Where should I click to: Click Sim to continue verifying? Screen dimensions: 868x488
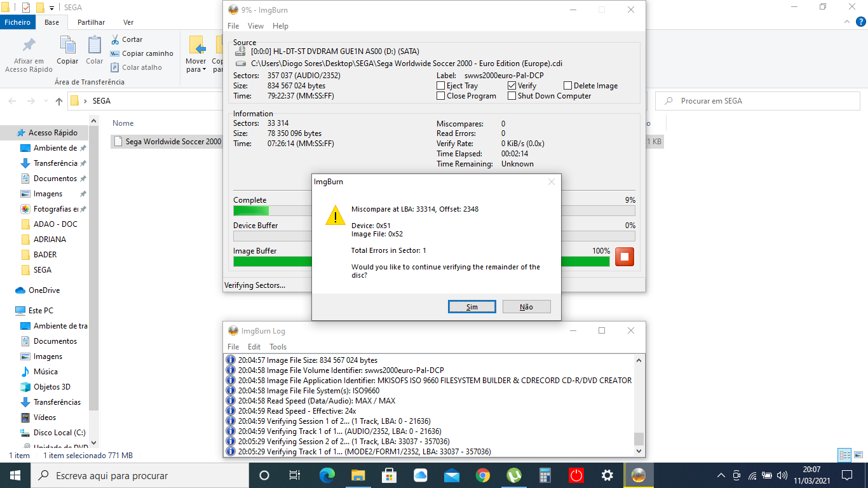[472, 307]
